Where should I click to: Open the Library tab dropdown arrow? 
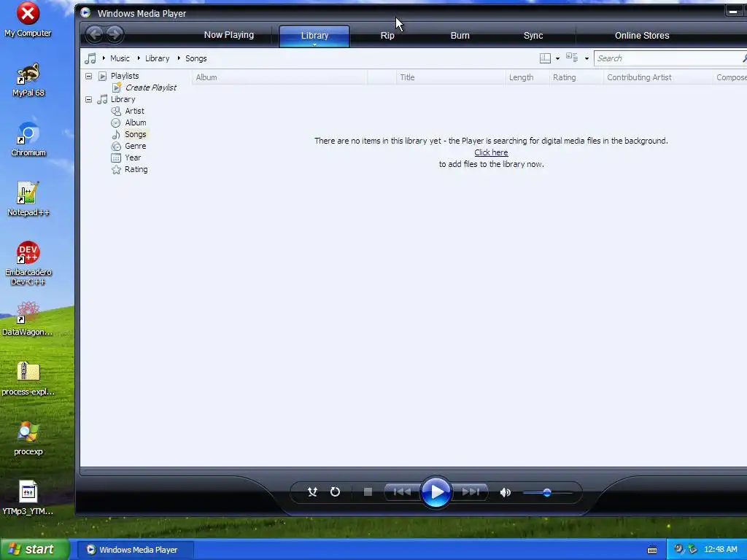tap(314, 44)
